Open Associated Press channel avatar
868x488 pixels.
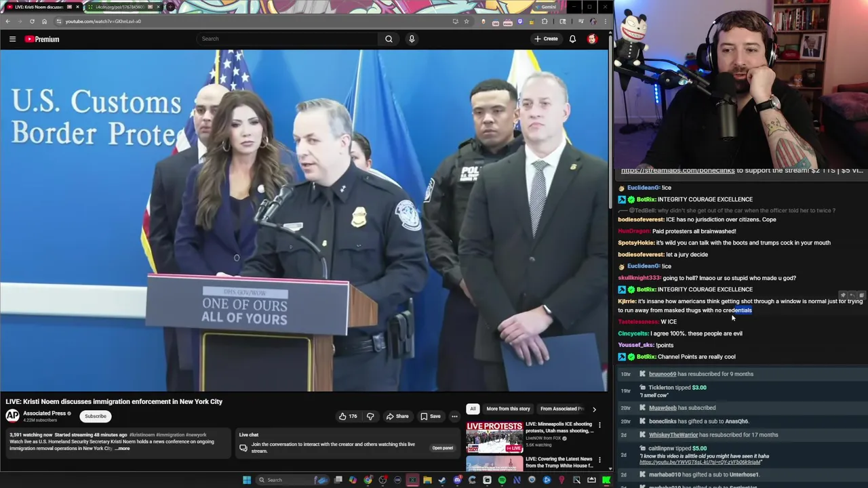(12, 416)
